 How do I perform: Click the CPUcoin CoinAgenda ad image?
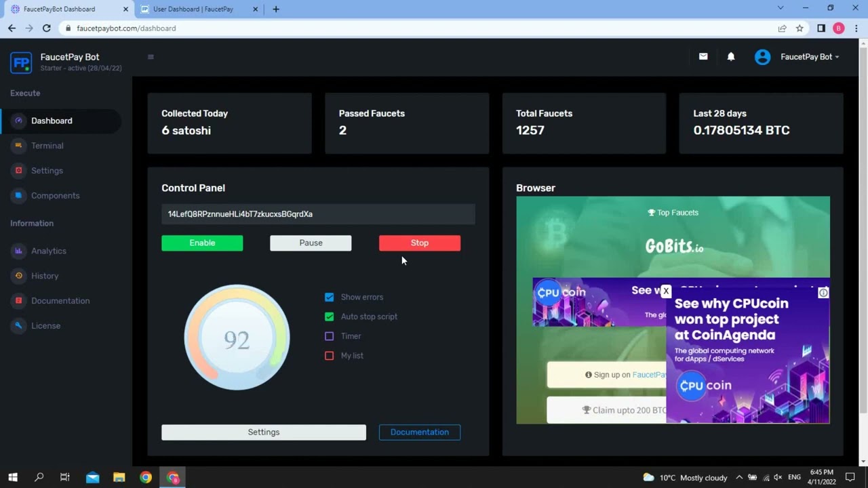pos(748,356)
